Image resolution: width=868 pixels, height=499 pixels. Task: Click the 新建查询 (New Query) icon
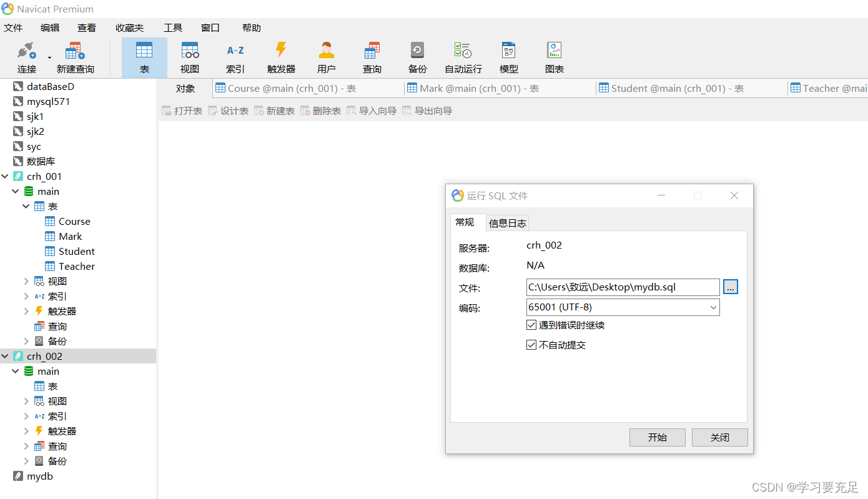[75, 51]
